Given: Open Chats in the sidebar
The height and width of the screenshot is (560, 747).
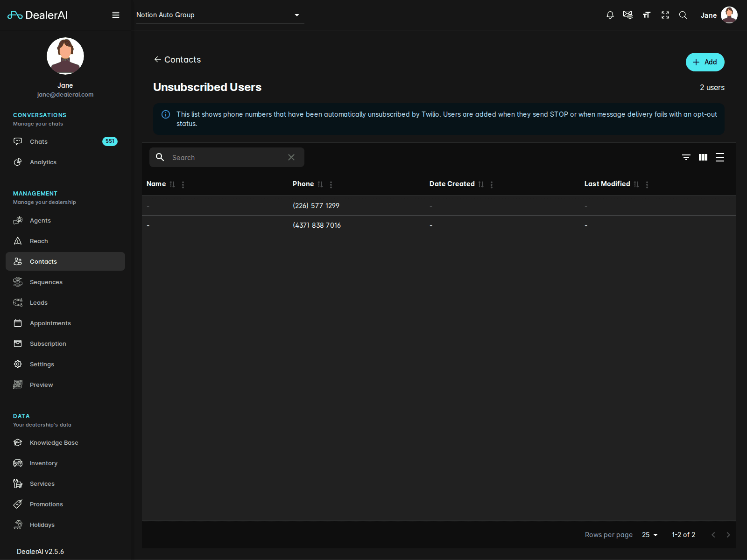Looking at the screenshot, I should pos(39,141).
